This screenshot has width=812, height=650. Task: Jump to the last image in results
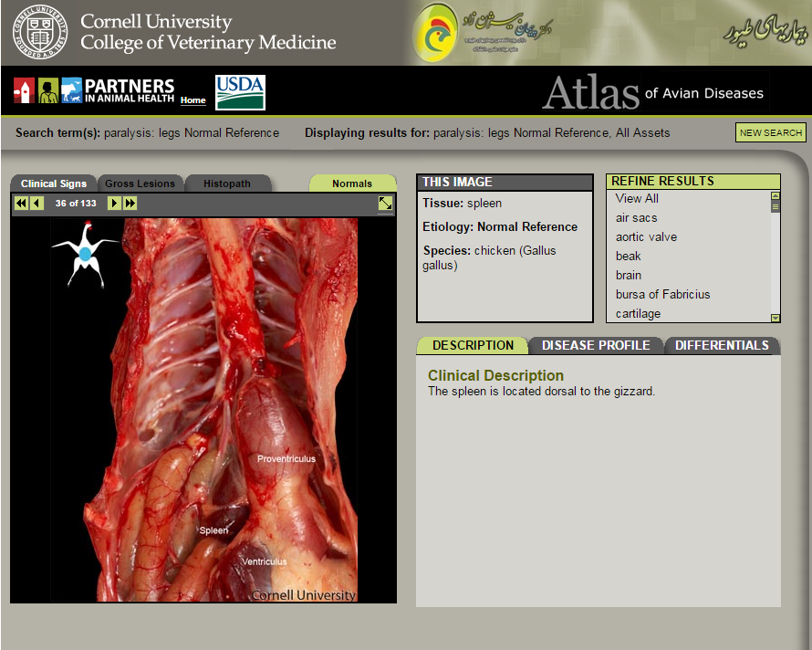coord(130,204)
